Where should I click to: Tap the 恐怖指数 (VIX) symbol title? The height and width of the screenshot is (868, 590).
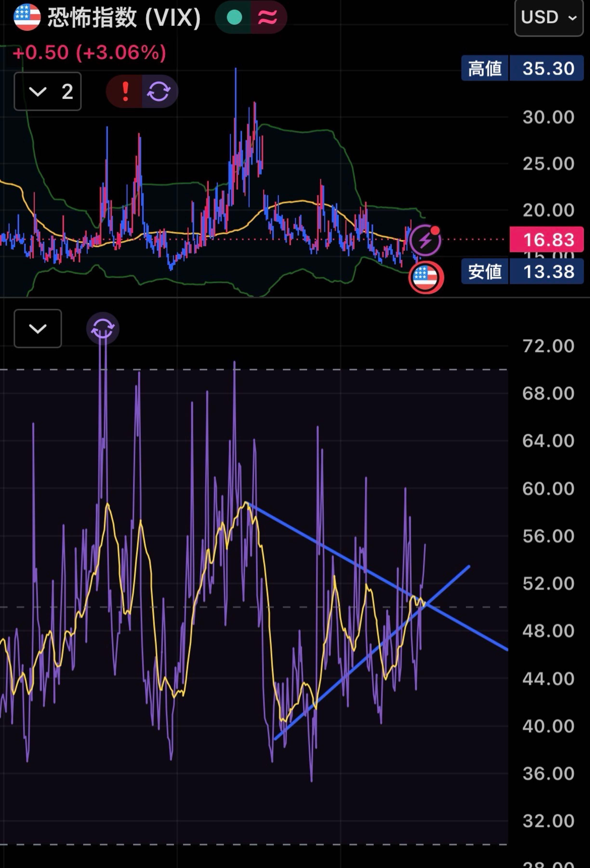(x=124, y=17)
